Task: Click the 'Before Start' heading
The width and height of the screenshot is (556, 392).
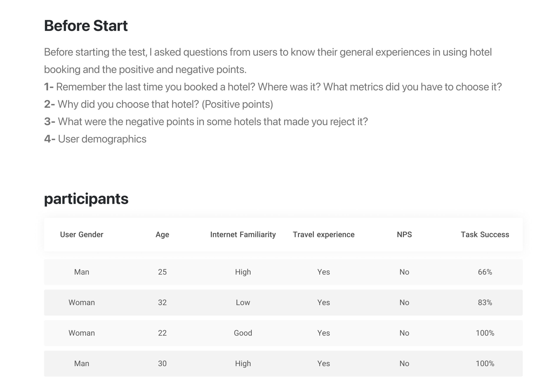Action: 86,26
